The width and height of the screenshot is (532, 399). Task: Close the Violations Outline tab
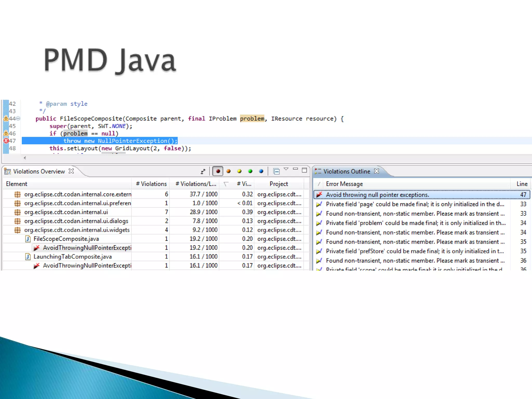coord(377,171)
